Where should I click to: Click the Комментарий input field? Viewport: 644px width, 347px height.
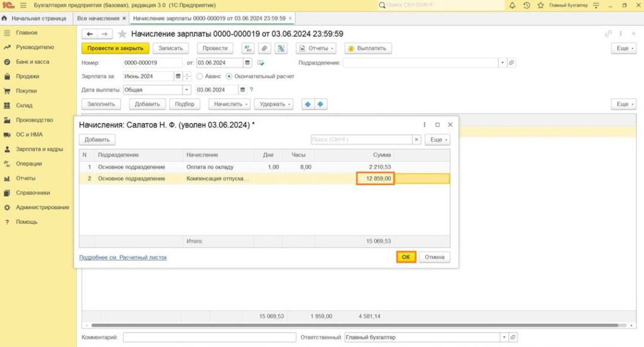(x=209, y=338)
